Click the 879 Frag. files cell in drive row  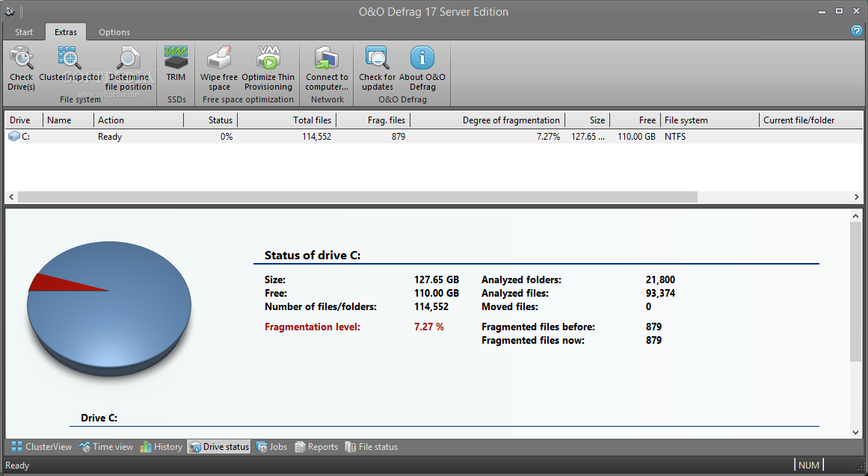pyautogui.click(x=398, y=136)
